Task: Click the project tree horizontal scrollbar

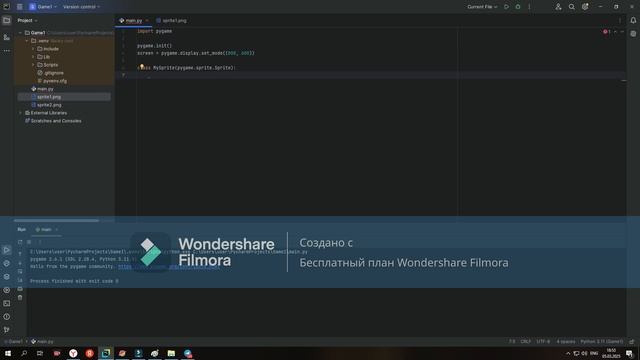Action: 57,221
